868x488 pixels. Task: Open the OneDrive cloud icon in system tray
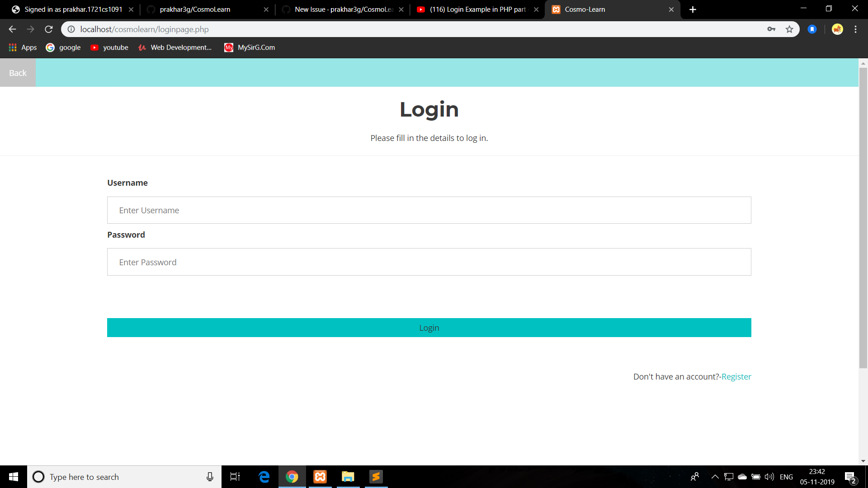click(x=741, y=477)
